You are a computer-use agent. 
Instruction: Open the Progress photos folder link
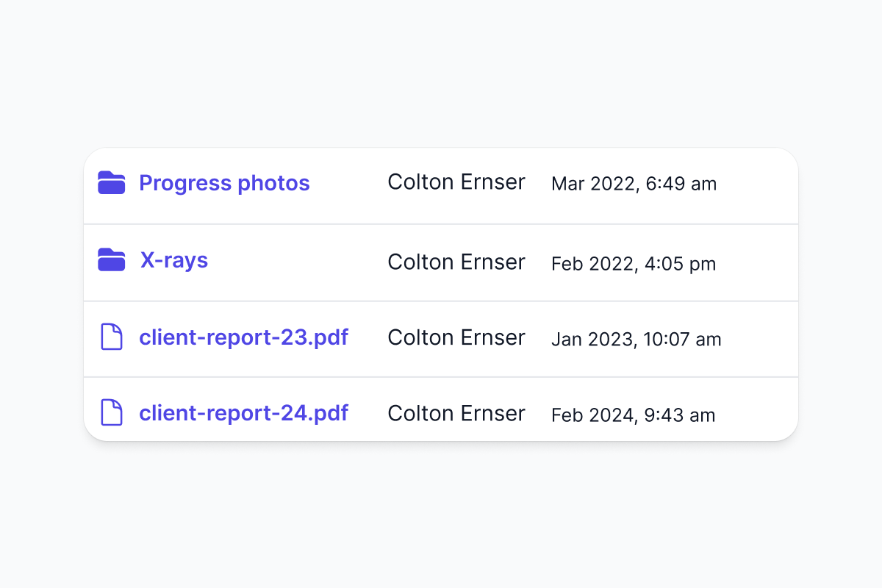[x=224, y=183]
